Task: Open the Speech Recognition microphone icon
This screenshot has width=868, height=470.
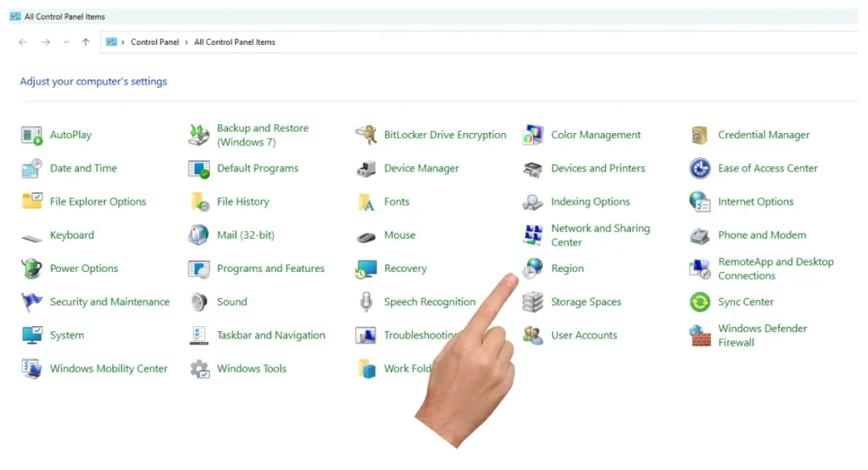Action: (x=366, y=302)
